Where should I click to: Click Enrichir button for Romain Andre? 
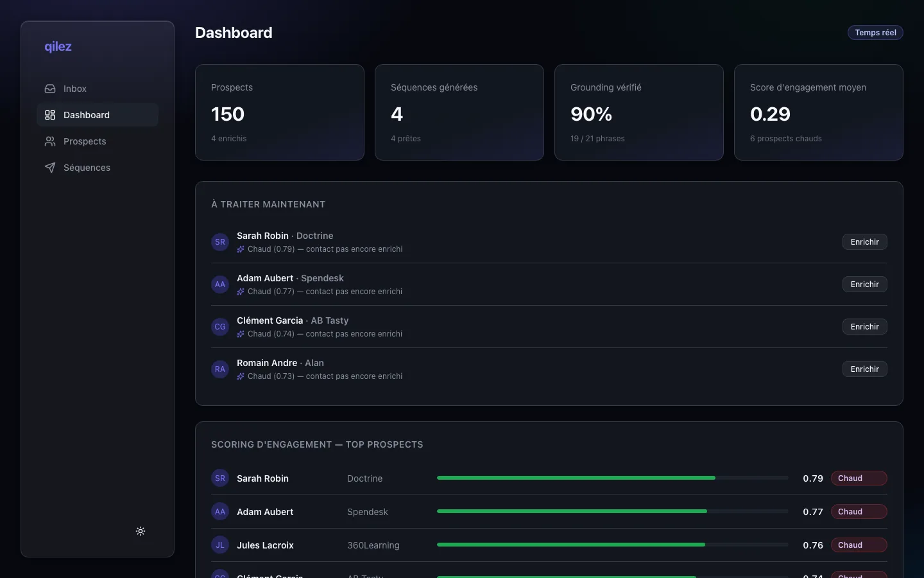(865, 369)
